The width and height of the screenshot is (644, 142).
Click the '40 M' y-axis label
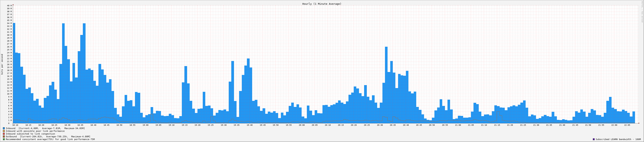click(x=9, y=5)
